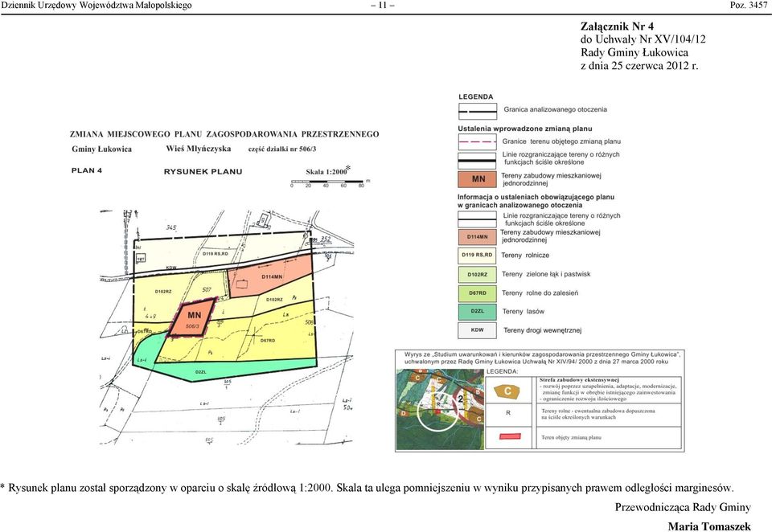772x532 pixels.
Task: Click parcel number 345 on the map
Action: point(170,227)
